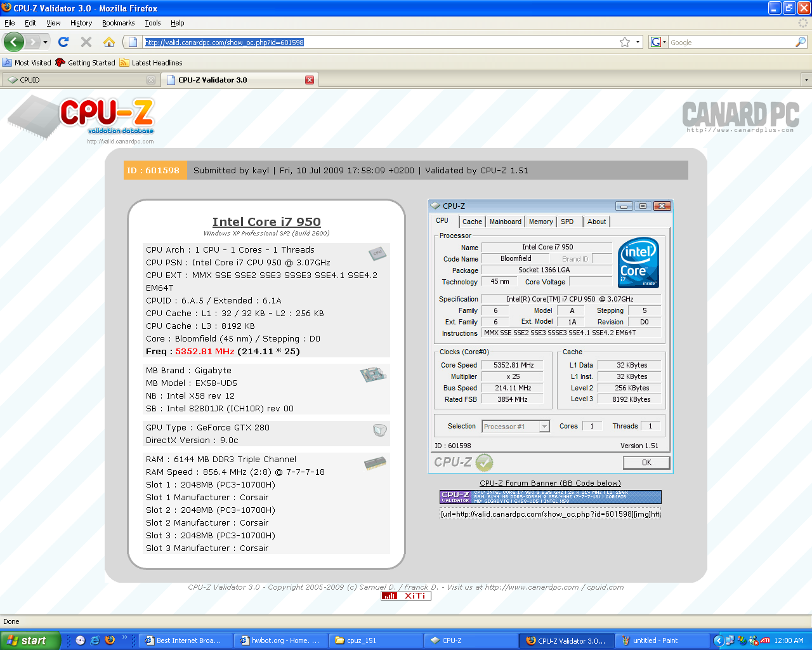Switch to the CPUID browser tab

[80, 80]
